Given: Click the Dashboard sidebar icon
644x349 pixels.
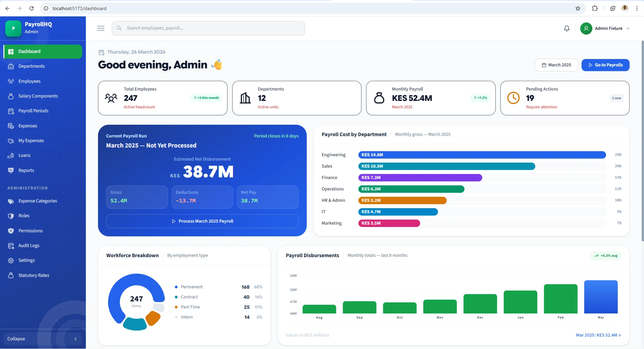Looking at the screenshot, I should coord(11,51).
